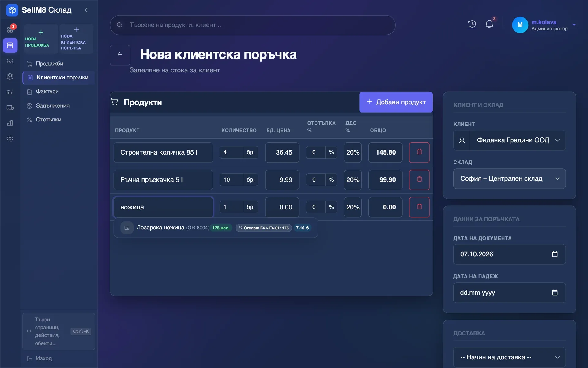Screen dimensions: 588x368
Task: Open the Отстъпки menu item
Action: pyautogui.click(x=58, y=120)
